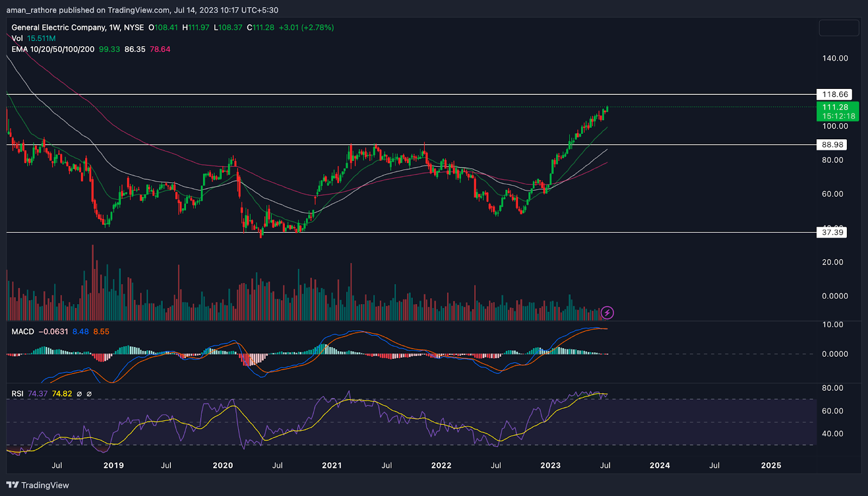Click the TradingView logo at bottom left
The image size is (868, 496).
point(38,485)
